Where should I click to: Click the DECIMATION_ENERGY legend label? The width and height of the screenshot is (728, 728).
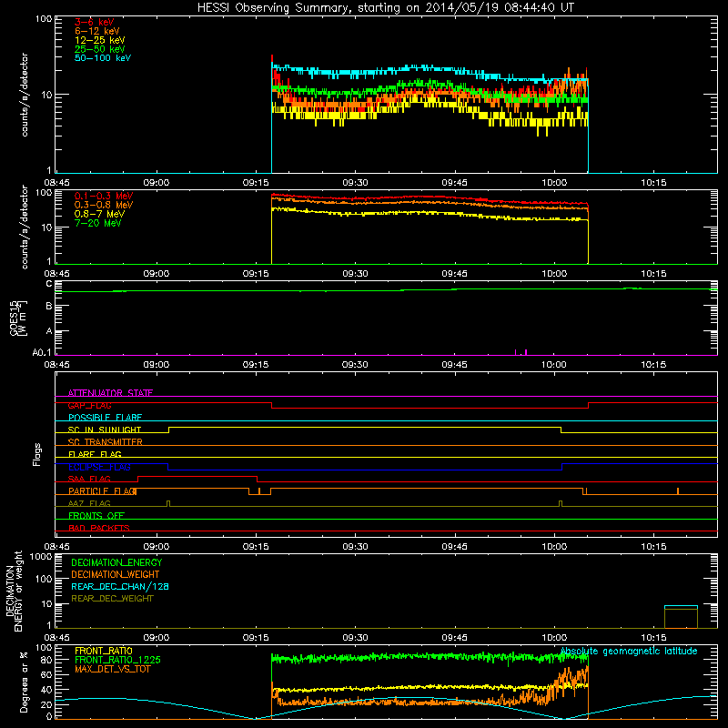(x=116, y=562)
